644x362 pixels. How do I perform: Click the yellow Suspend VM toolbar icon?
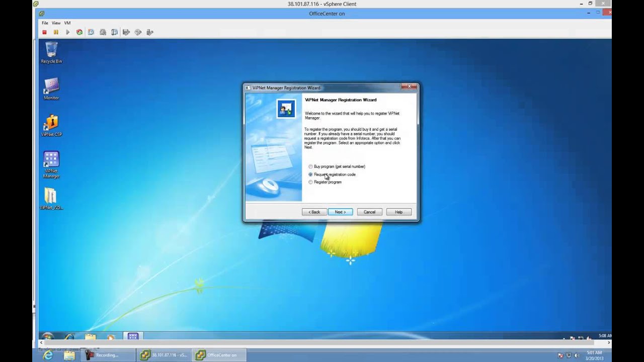click(x=56, y=32)
